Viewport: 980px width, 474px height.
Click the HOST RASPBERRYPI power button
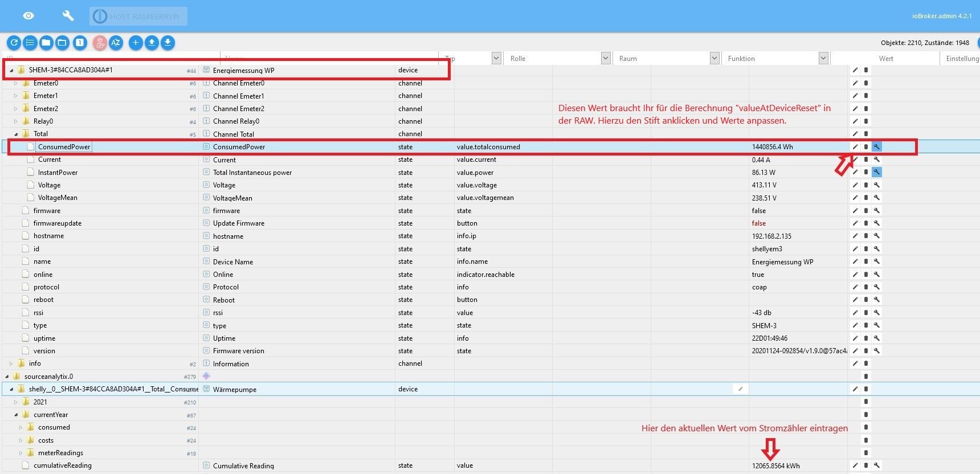138,17
